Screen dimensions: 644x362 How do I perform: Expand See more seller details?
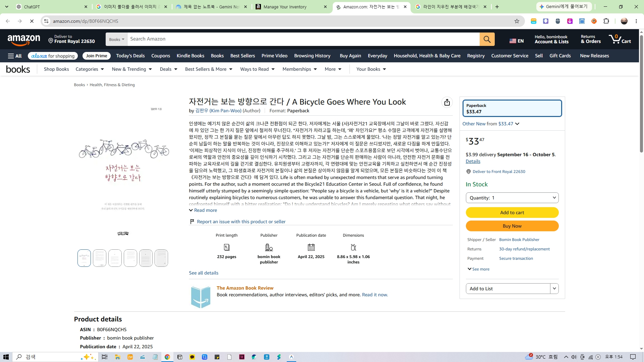[478, 269]
